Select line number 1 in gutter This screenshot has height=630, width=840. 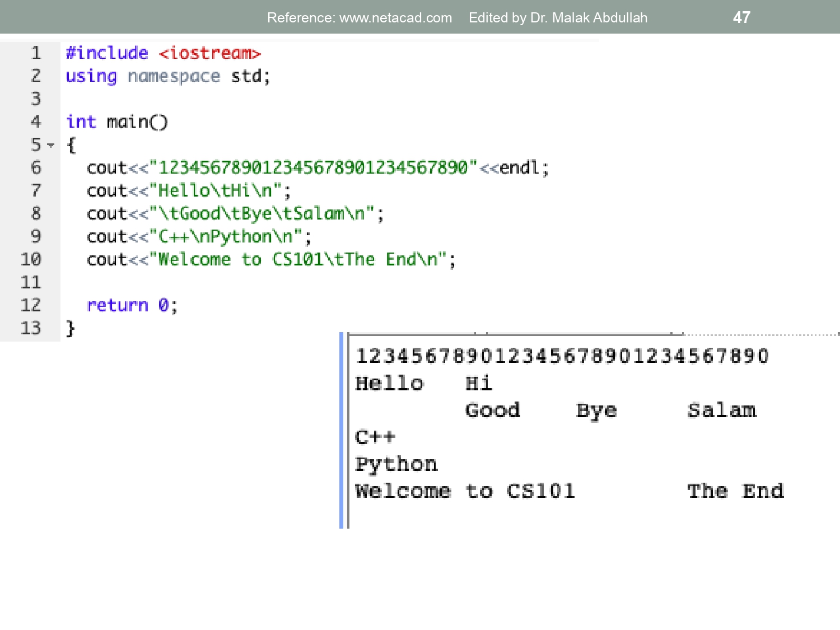tap(36, 53)
